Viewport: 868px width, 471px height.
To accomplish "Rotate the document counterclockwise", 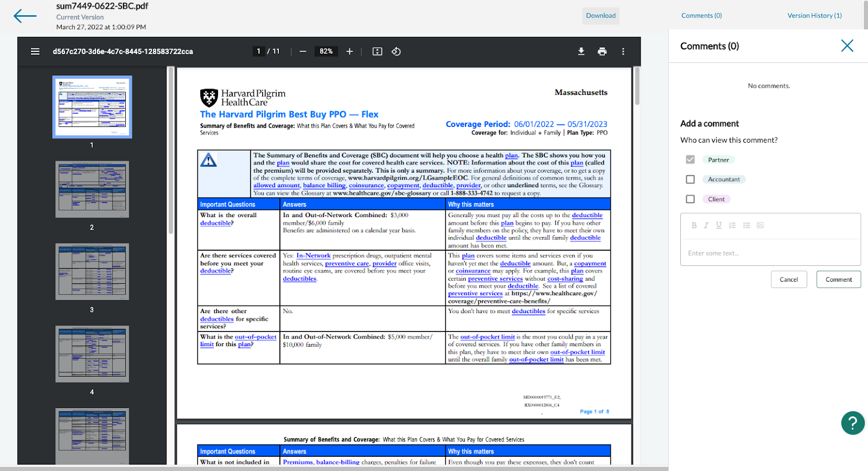I will coord(396,52).
